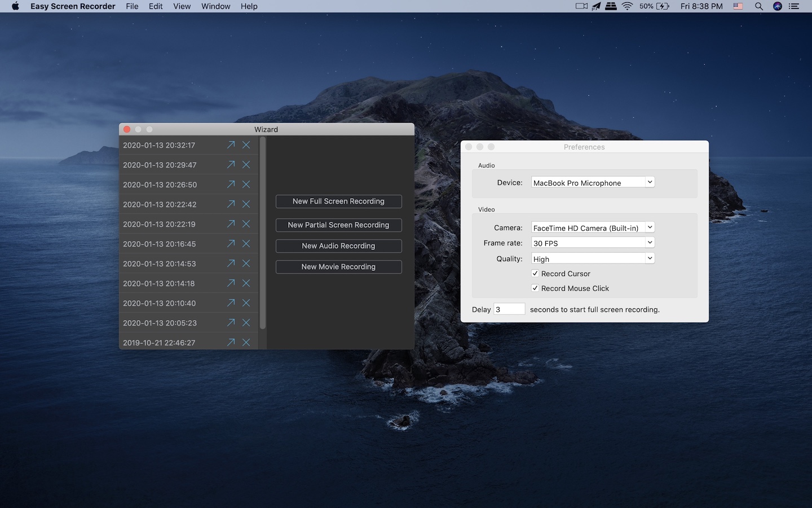Open the 2020-01-13 20:22:42 recording arrow icon

(231, 204)
